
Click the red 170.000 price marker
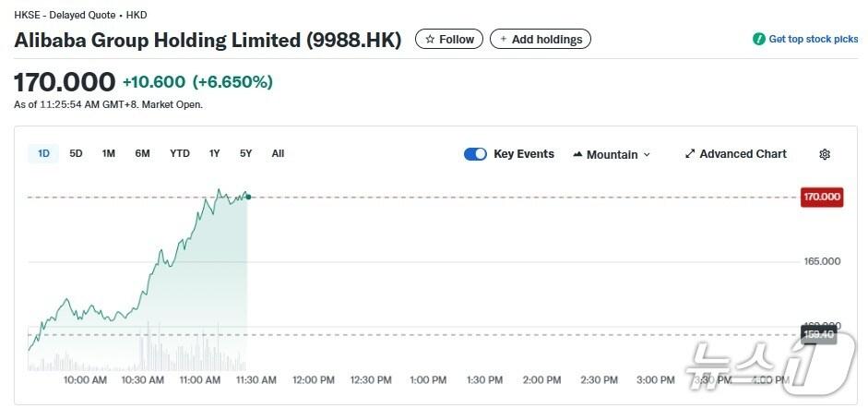(821, 197)
